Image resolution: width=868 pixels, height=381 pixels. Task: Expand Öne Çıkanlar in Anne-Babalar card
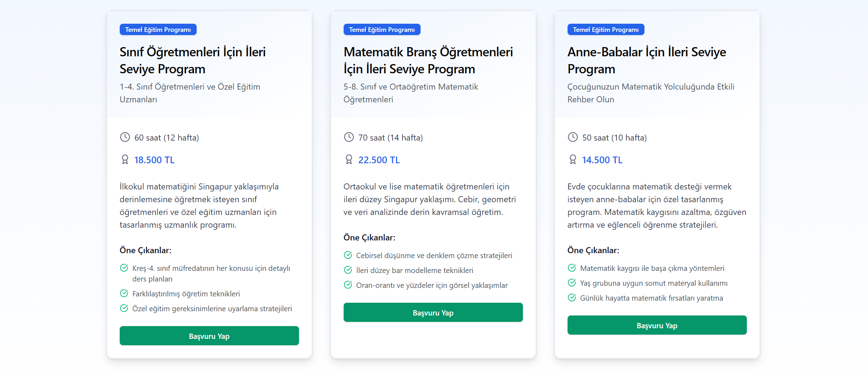tap(593, 250)
